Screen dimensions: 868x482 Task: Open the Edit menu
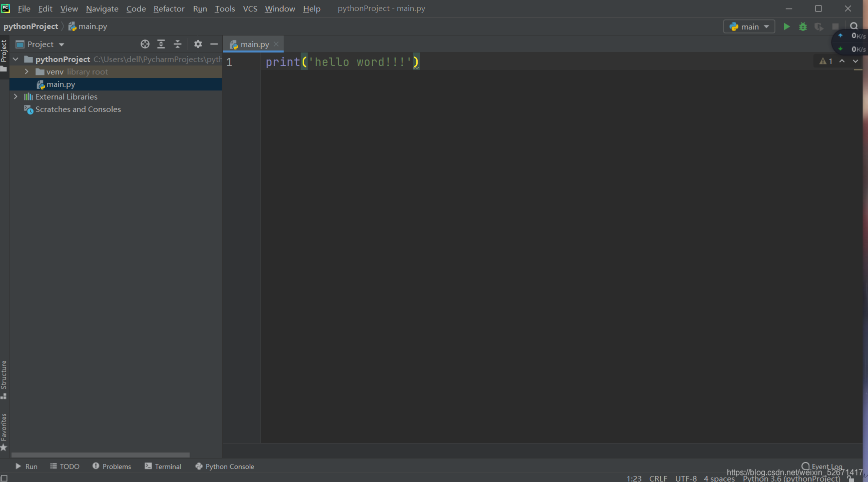[46, 8]
